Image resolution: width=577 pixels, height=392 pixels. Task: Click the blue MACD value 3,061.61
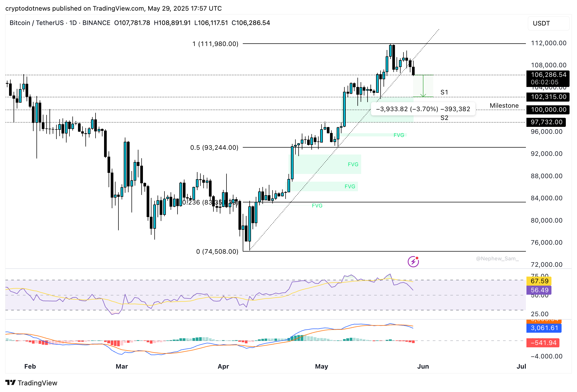coord(544,328)
